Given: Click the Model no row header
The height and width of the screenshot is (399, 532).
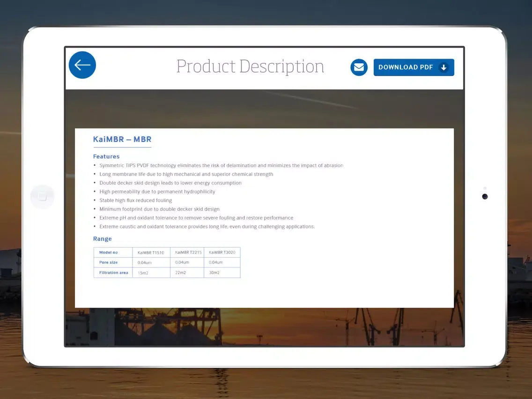Looking at the screenshot, I should point(109,252).
